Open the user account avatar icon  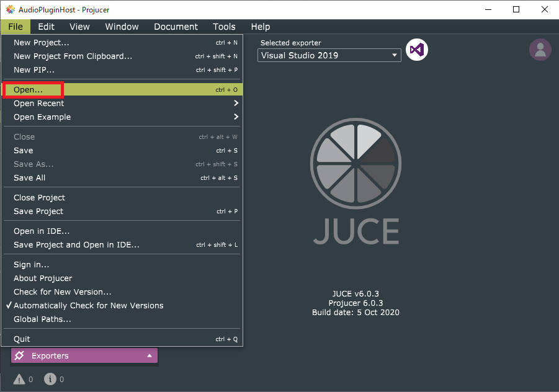[x=540, y=50]
